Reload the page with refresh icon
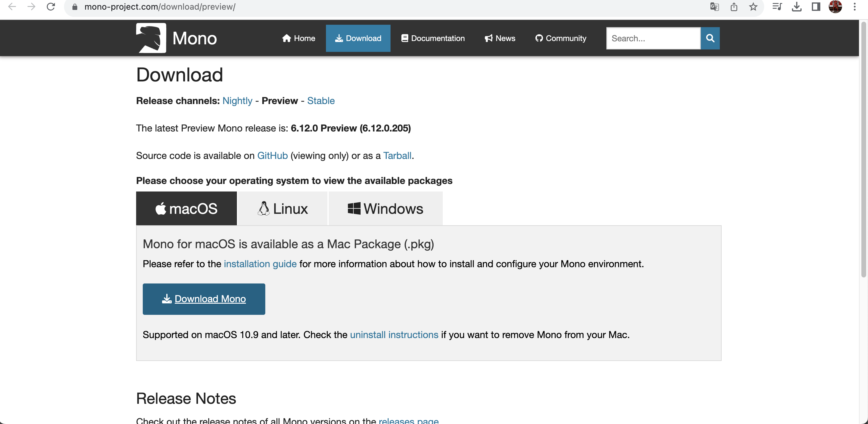The width and height of the screenshot is (868, 424). [51, 7]
